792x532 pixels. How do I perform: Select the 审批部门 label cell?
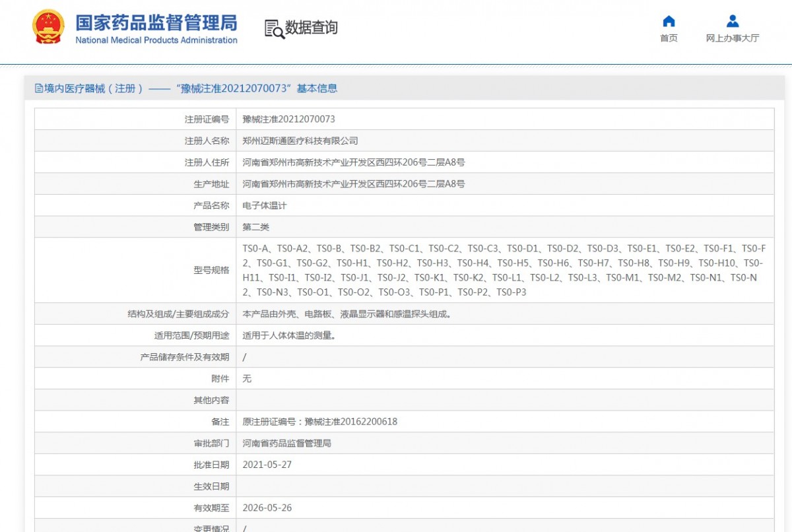[135, 444]
